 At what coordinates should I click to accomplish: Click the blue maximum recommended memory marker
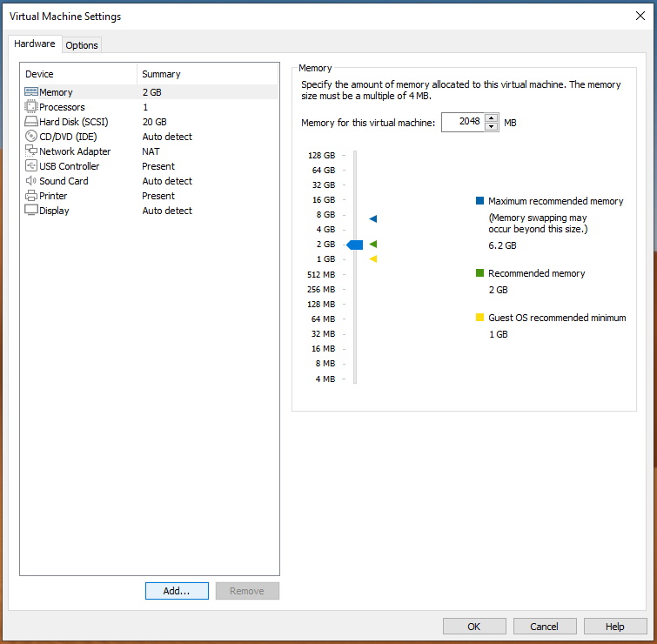pos(373,218)
